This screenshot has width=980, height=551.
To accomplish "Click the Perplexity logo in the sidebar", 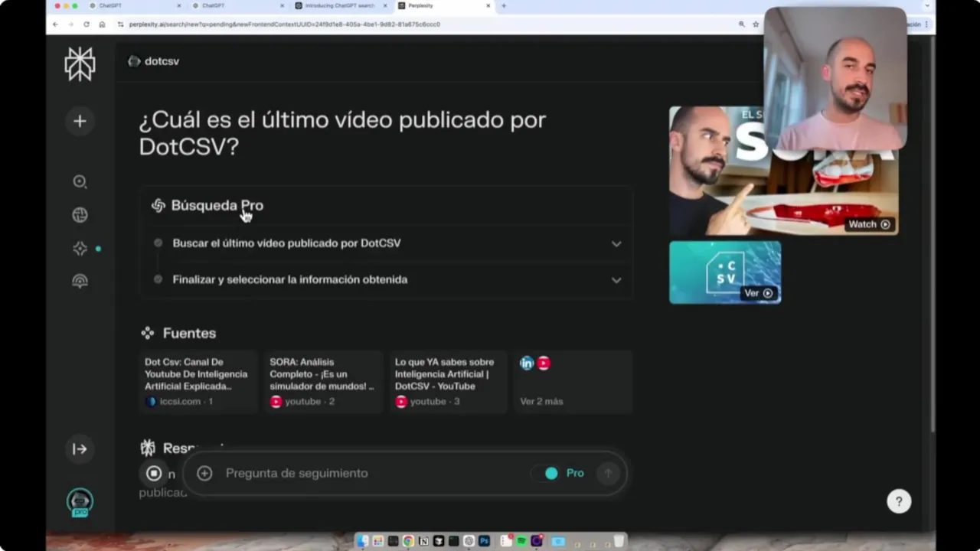I will point(80,64).
